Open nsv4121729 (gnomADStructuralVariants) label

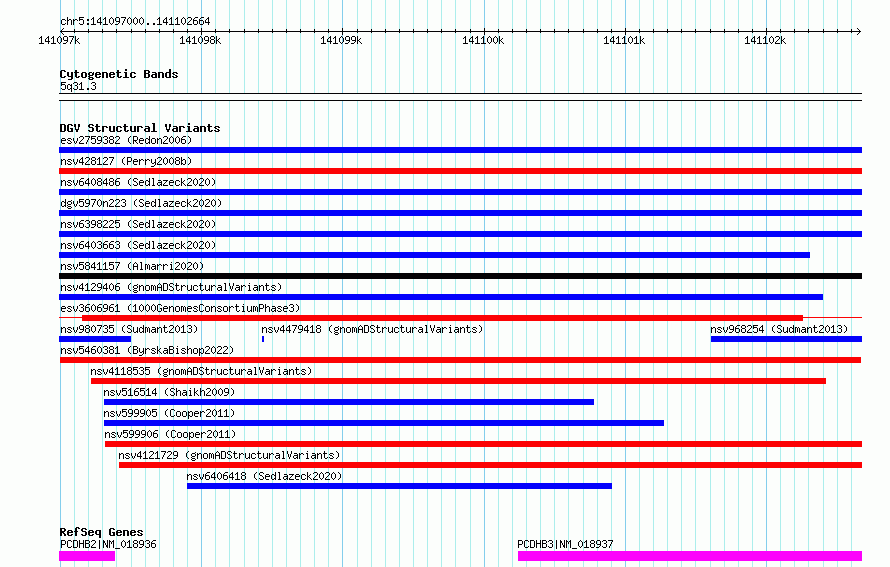tap(229, 455)
